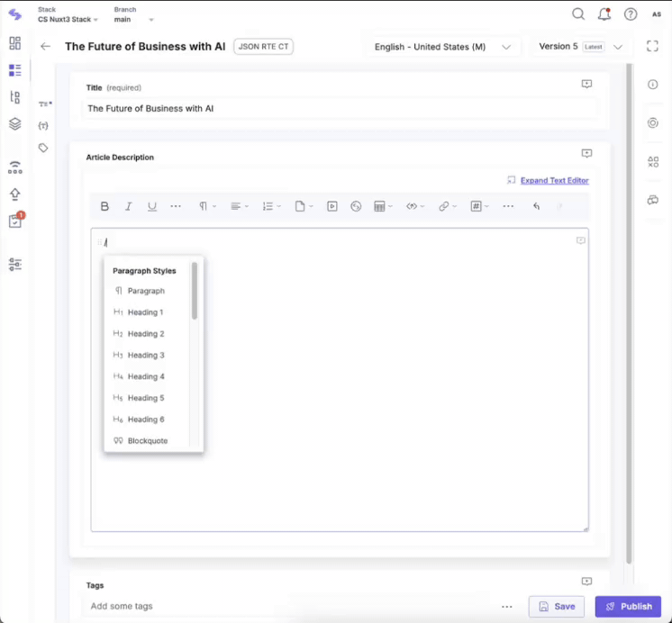Change language English - United States
672x623 pixels.
(442, 47)
